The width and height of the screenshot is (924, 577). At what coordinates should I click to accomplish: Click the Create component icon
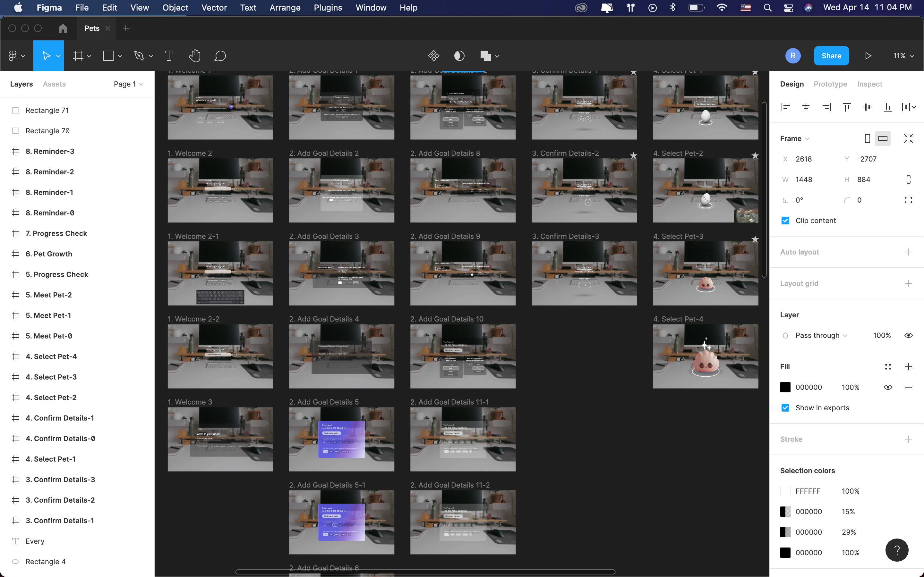[434, 56]
